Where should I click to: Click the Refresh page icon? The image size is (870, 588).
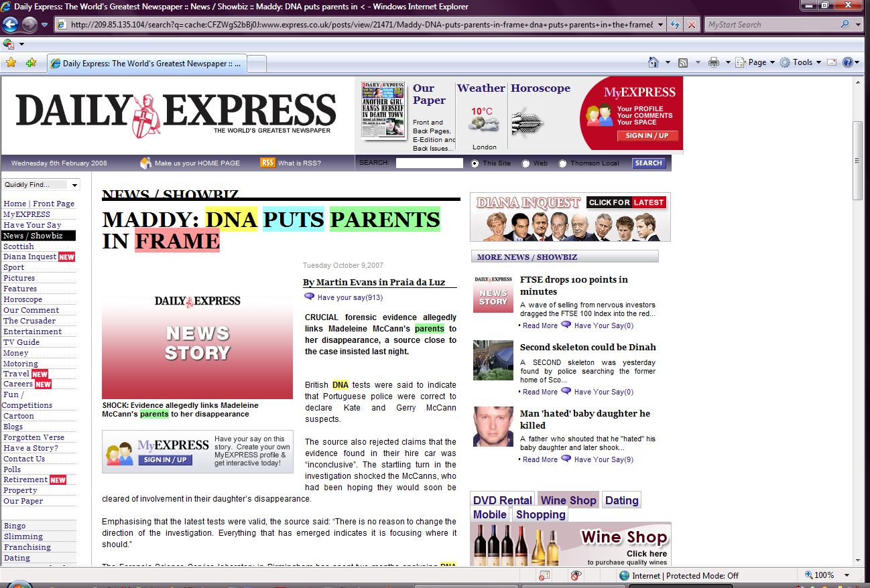675,25
